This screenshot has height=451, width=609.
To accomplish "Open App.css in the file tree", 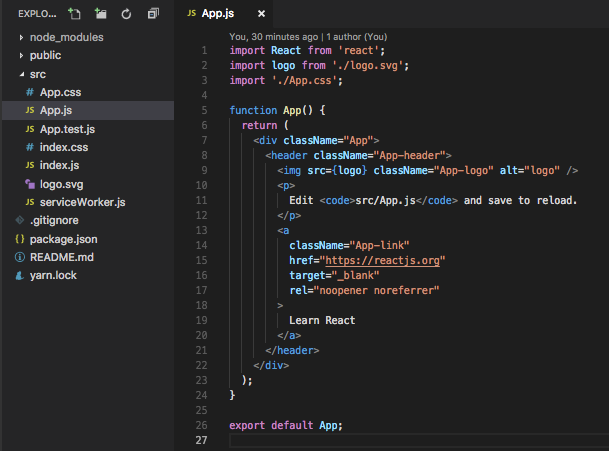I will [88, 92].
